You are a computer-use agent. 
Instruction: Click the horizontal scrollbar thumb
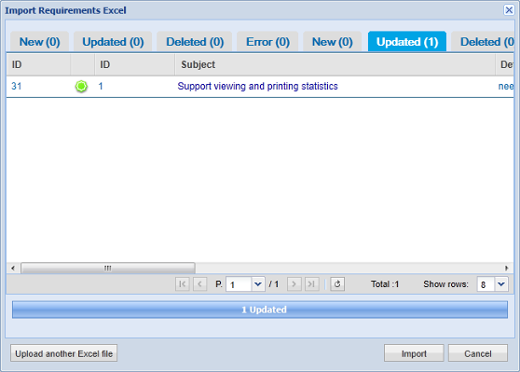coord(108,268)
